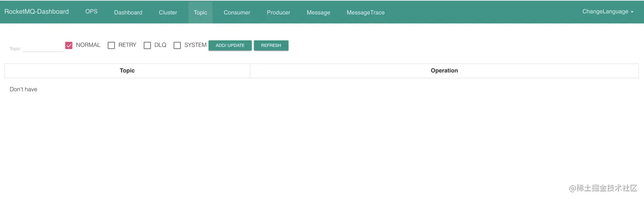Viewport: 644px width, 199px height.
Task: Open the Consumer tab
Action: coord(237,12)
